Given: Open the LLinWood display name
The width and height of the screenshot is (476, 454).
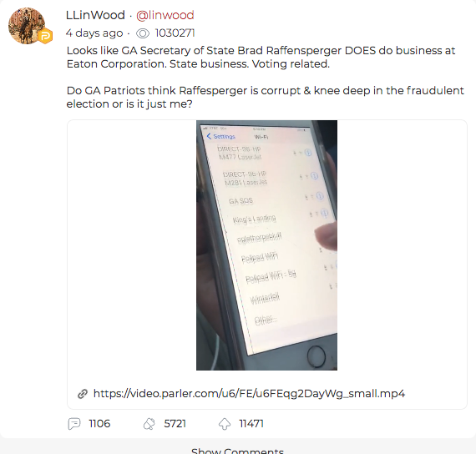Looking at the screenshot, I should [95, 15].
